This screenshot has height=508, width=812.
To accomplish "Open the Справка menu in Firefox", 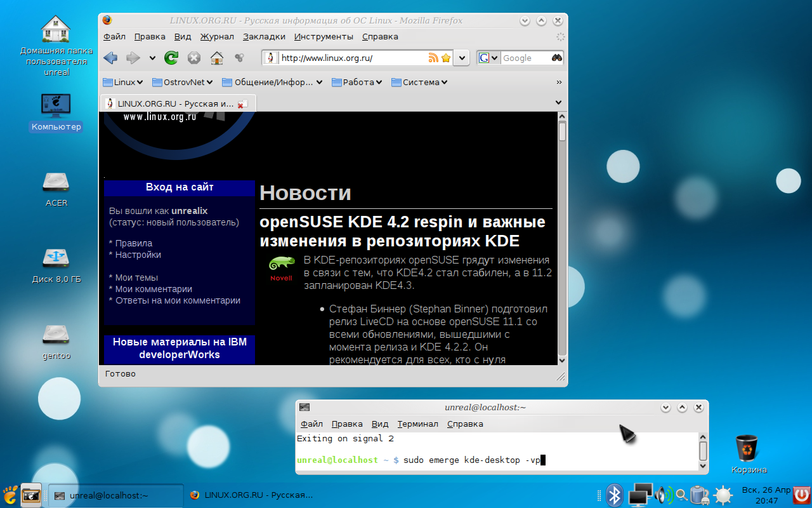I will click(379, 36).
